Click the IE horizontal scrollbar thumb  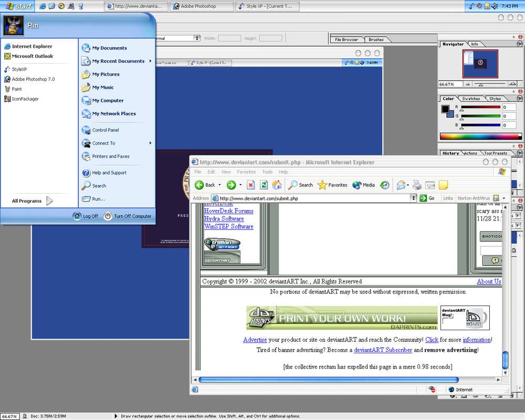(329, 380)
